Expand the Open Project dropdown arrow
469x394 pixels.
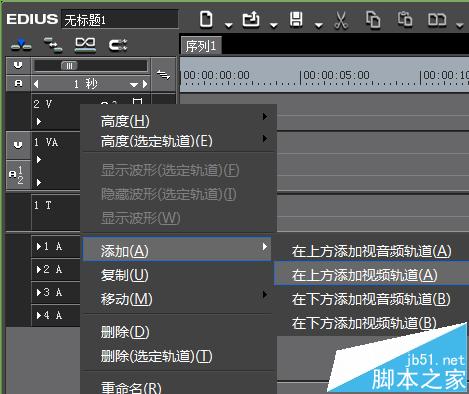point(274,25)
